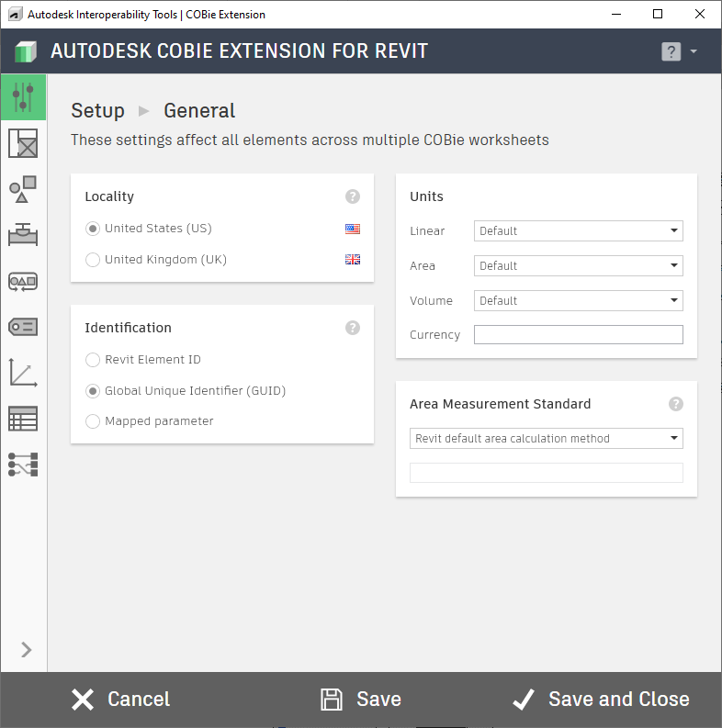Click the Currency input field
The height and width of the screenshot is (728, 722).
click(x=579, y=335)
